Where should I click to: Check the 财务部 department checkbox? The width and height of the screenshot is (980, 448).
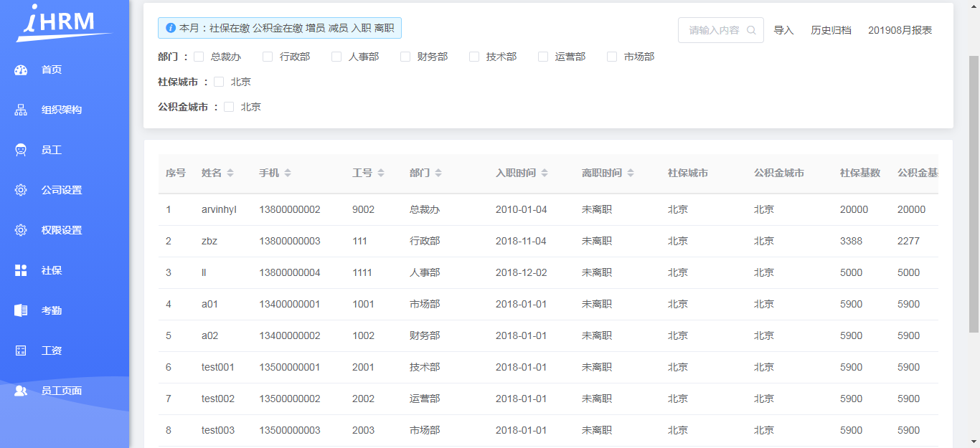click(405, 57)
